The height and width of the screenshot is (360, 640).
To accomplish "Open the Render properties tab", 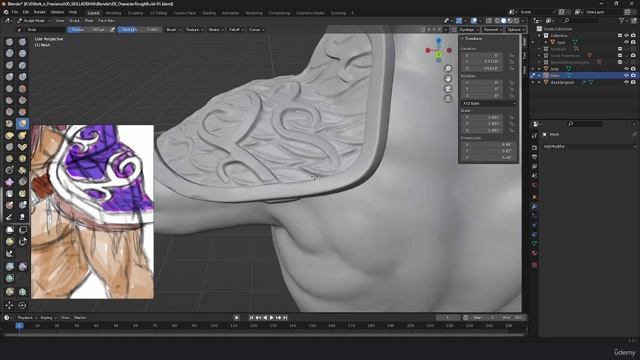I will click(534, 147).
